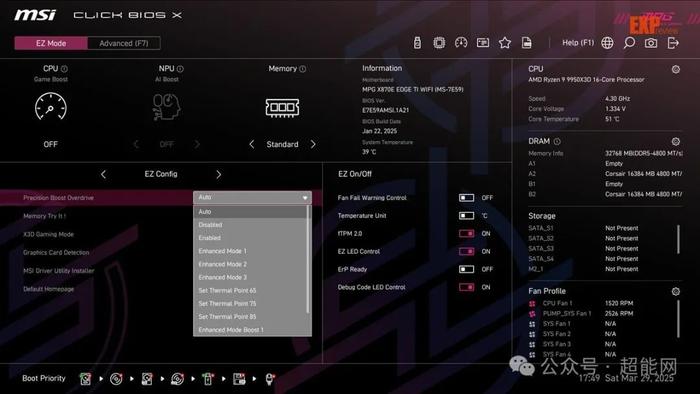This screenshot has width=700, height=394.
Task: Select Set Thermal Point 65 option
Action: click(250, 290)
